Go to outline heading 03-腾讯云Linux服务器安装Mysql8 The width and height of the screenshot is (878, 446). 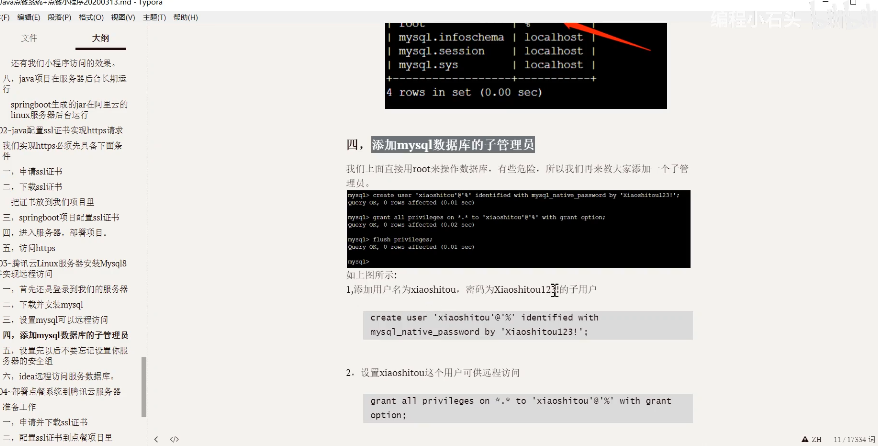click(63, 268)
